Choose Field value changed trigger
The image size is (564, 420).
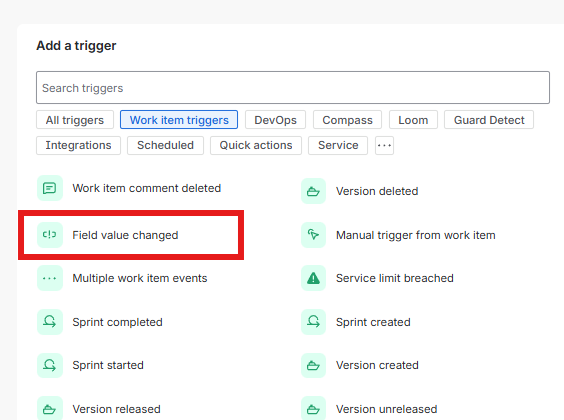tap(108, 235)
